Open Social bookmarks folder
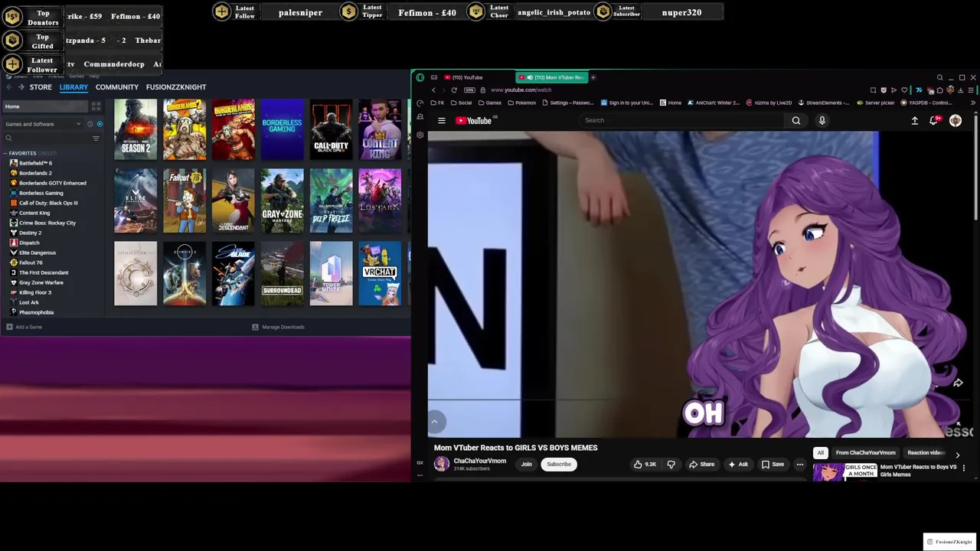This screenshot has height=551, width=980. click(x=461, y=103)
